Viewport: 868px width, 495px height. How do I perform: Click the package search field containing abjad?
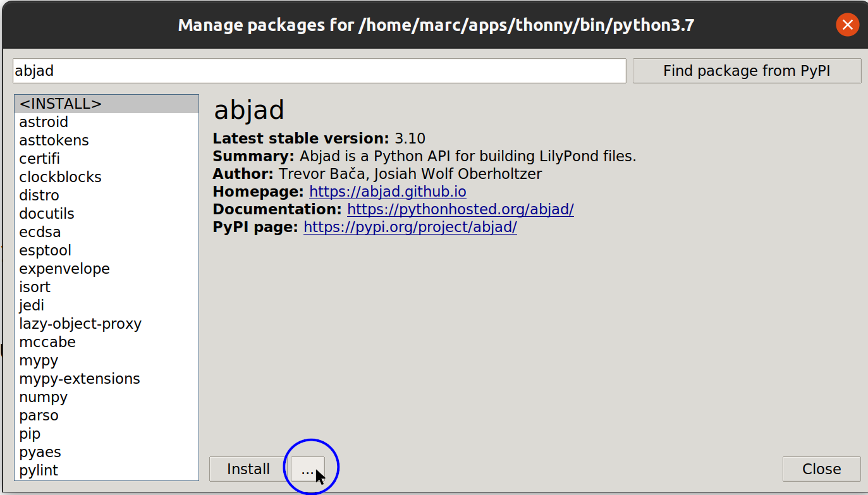(x=319, y=71)
